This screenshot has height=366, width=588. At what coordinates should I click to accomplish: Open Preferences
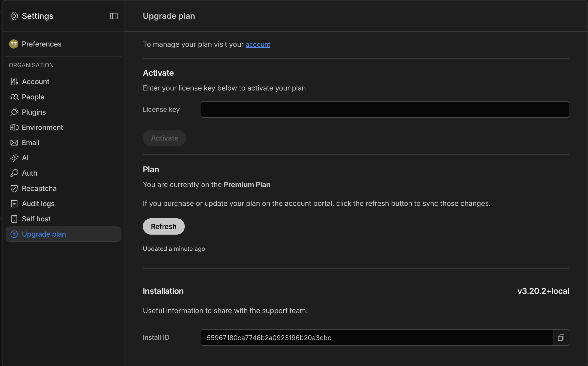point(42,44)
